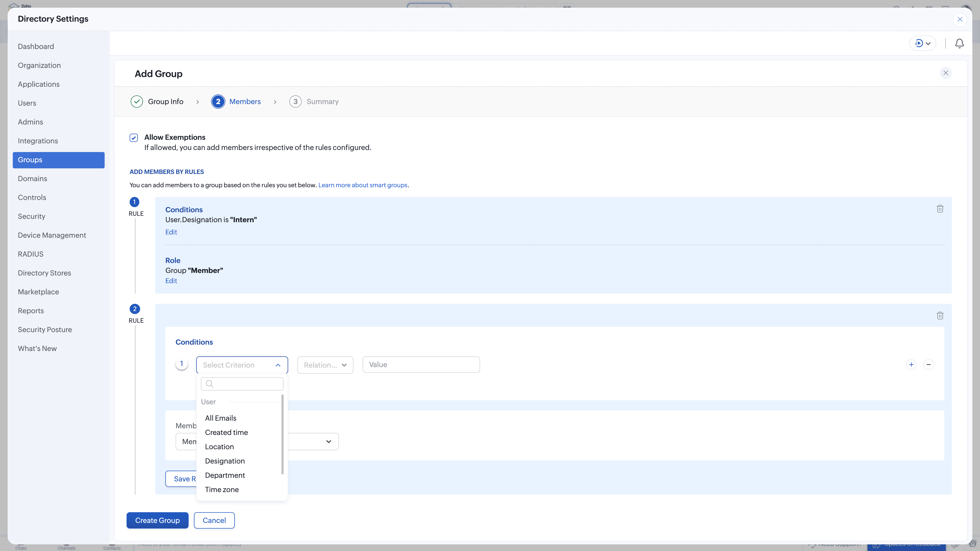The height and width of the screenshot is (551, 980).
Task: Focus the condition Value field
Action: pos(421,365)
